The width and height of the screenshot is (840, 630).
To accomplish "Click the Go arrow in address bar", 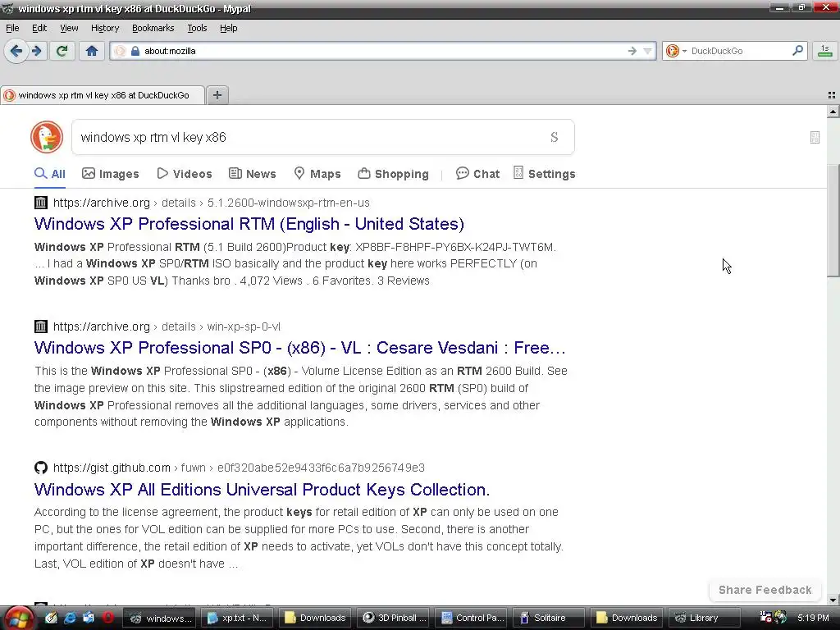I will pyautogui.click(x=632, y=51).
